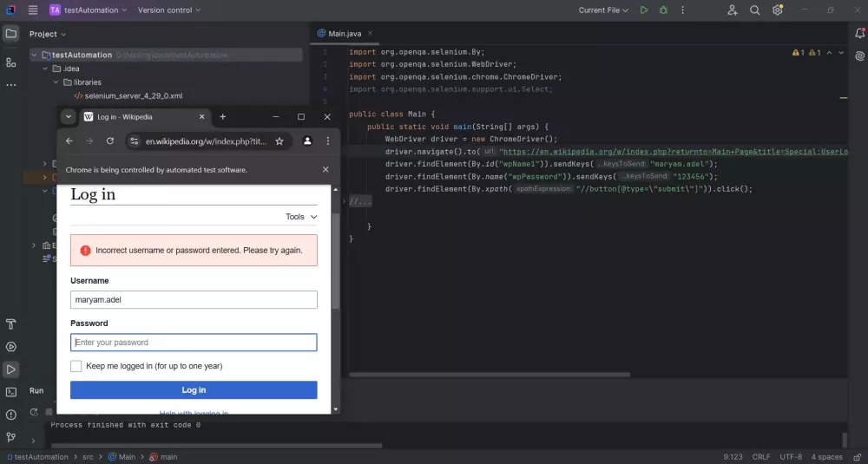Click the main method breadcrumb
This screenshot has width=868, height=464.
coord(163,457)
